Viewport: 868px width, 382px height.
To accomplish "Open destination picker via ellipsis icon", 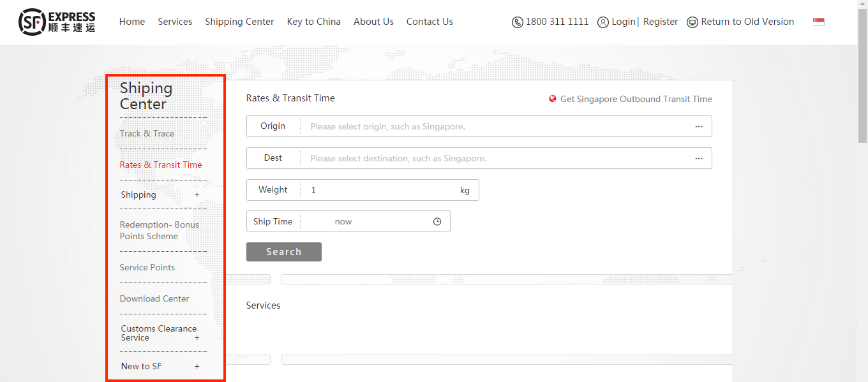I will click(x=699, y=158).
